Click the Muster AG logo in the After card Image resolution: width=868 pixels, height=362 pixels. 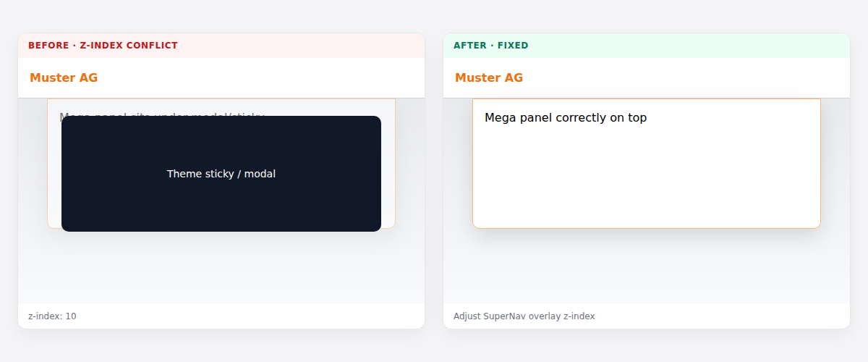(489, 77)
